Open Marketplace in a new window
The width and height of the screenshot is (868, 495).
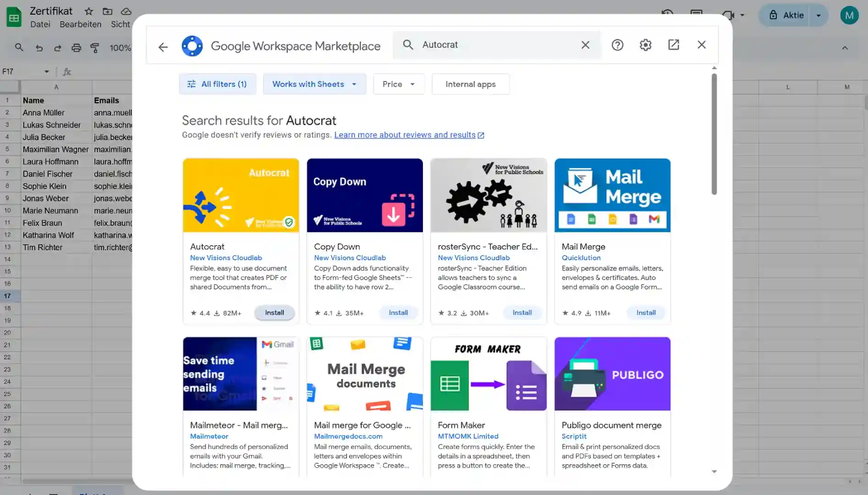[x=673, y=45]
